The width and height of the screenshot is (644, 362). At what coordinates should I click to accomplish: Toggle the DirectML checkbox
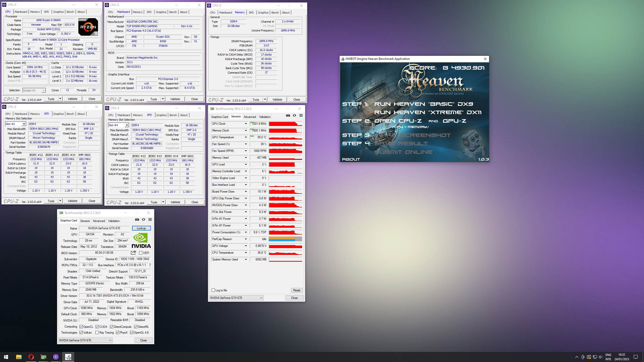[136, 327]
